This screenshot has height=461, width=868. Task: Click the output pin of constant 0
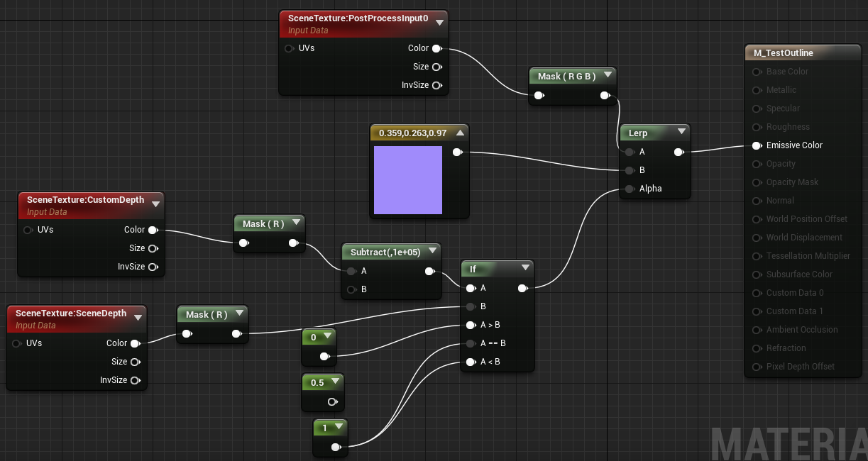pyautogui.click(x=324, y=356)
